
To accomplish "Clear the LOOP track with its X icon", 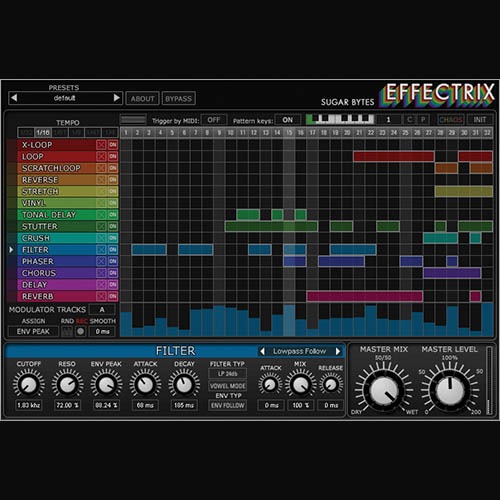I will point(101,156).
